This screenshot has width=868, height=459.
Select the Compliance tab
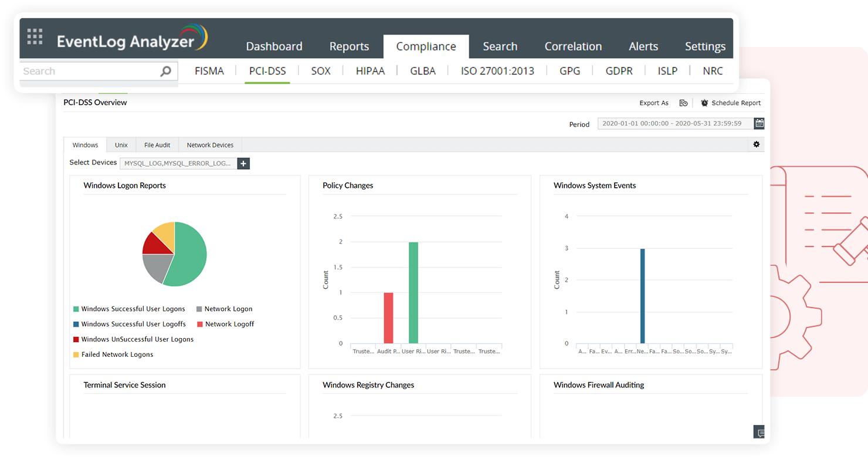point(426,46)
